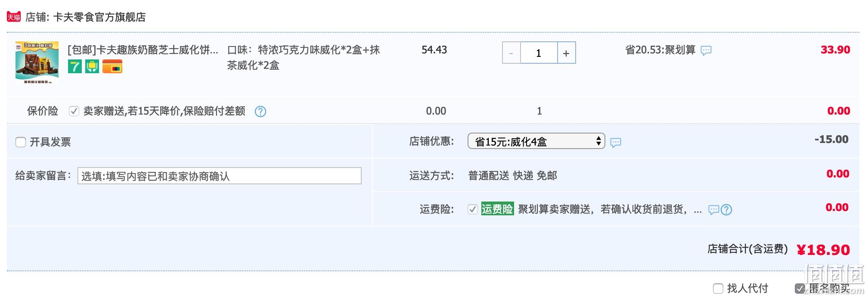
Task: Click comment icon next to 店铺优惠 dropdown
Action: [616, 143]
